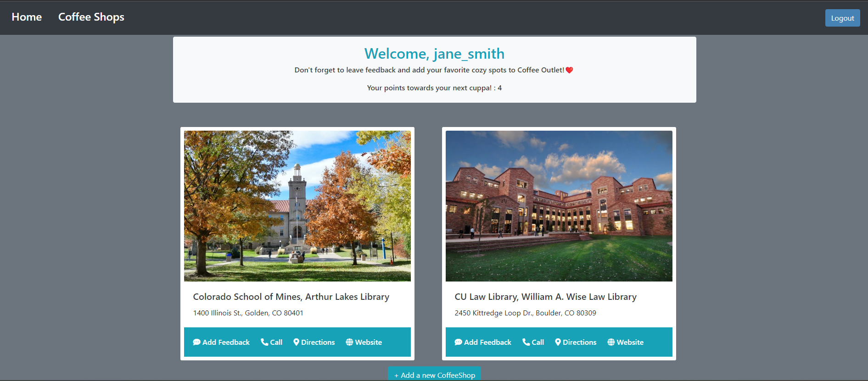
Task: Visit Website of Arthur Lakes Library
Action: point(364,342)
